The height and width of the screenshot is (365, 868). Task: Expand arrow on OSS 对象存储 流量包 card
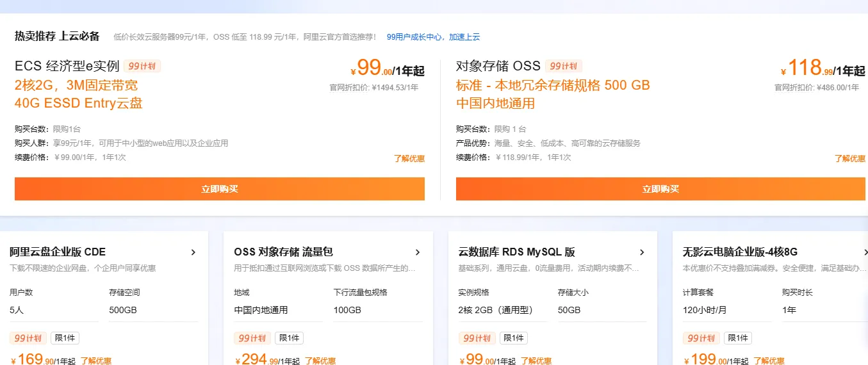coord(418,252)
